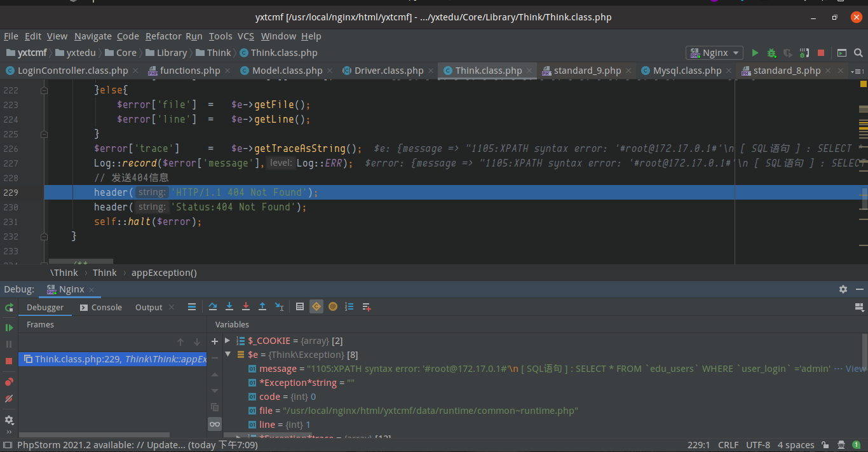The height and width of the screenshot is (452, 868).
Task: Open Evaluate Expression calculator icon
Action: (300, 307)
